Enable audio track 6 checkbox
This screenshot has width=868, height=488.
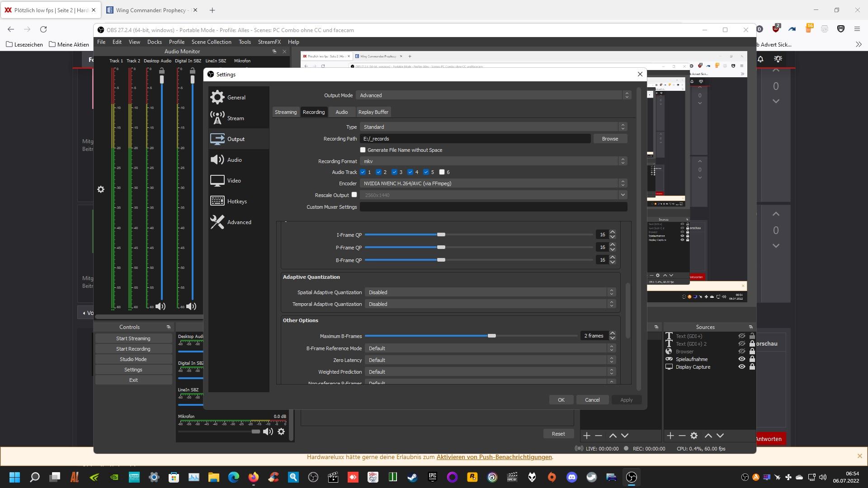tap(442, 172)
